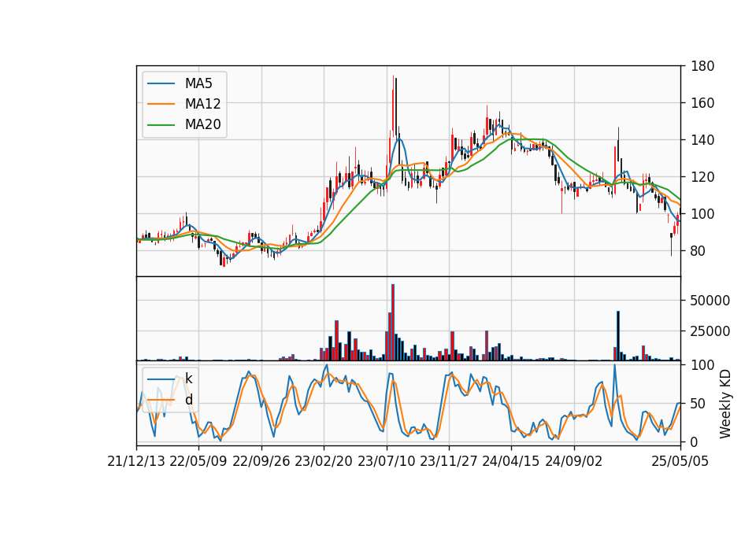This screenshot has height=543, width=756.
Task: Click the k legend label
Action: (188, 379)
